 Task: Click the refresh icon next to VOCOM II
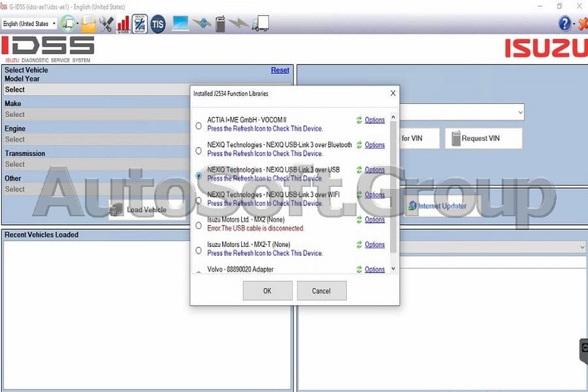[359, 120]
